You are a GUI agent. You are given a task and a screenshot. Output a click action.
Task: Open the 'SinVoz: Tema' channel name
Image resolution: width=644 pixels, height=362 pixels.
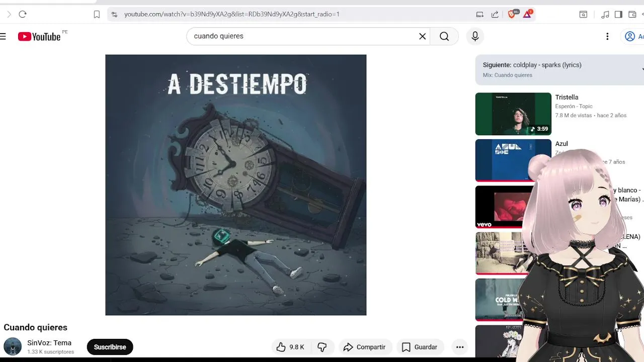(x=49, y=343)
